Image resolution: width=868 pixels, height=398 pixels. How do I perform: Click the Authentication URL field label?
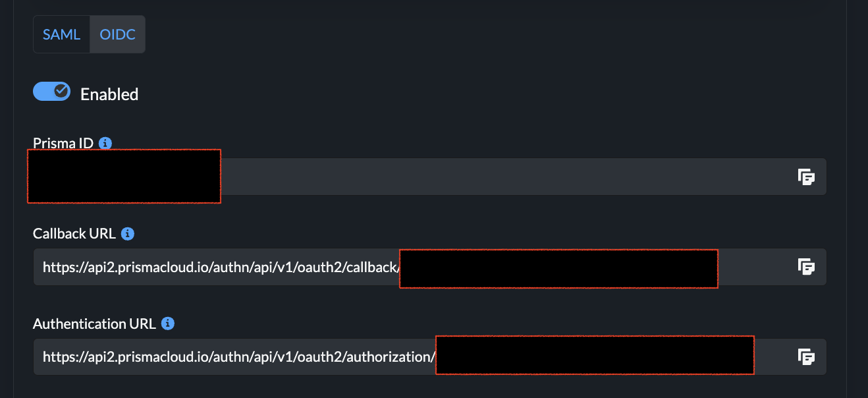point(94,324)
